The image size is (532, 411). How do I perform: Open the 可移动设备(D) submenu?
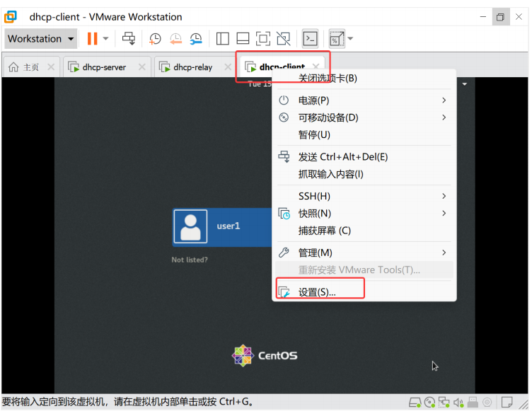364,117
